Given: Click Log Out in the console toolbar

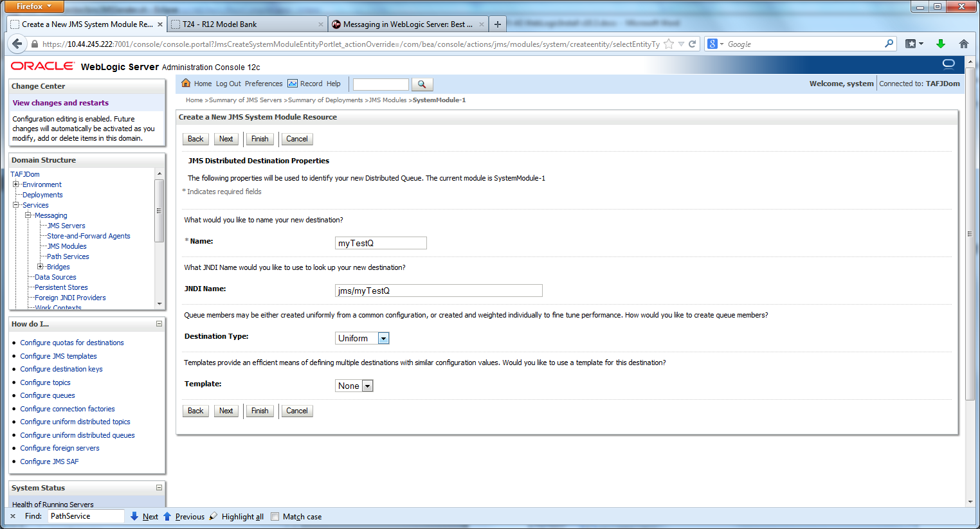Looking at the screenshot, I should (228, 84).
